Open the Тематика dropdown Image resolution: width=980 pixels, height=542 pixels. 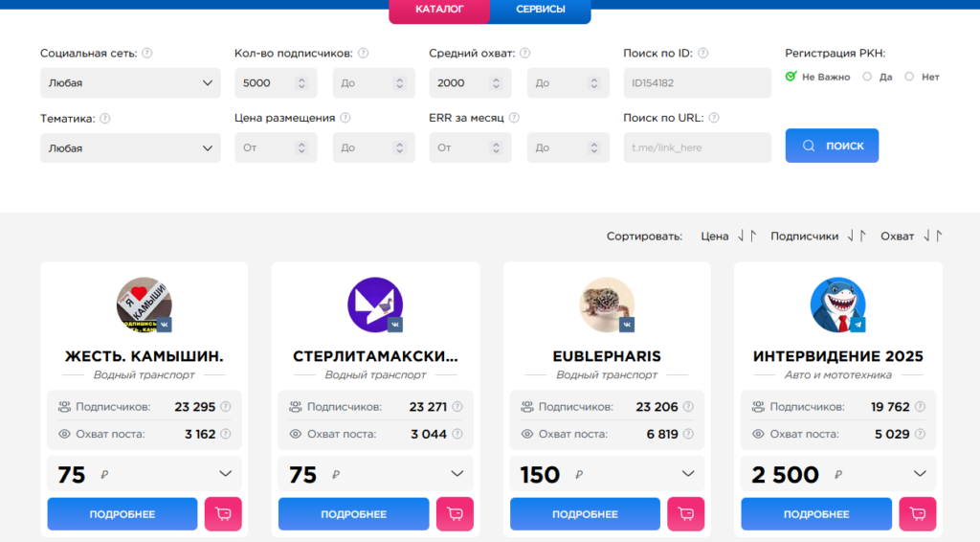[x=130, y=148]
